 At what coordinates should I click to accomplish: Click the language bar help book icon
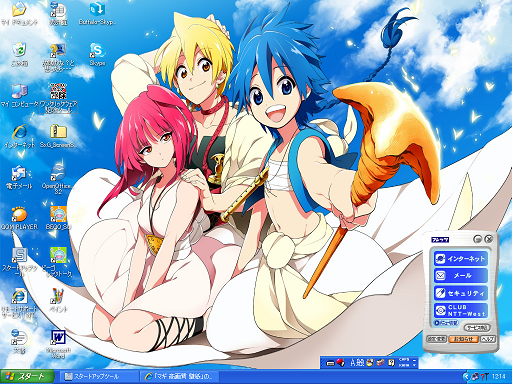[391, 362]
